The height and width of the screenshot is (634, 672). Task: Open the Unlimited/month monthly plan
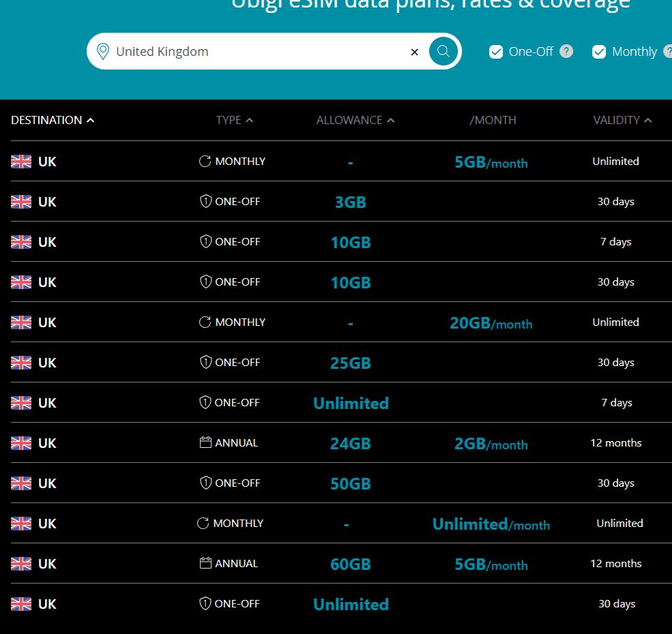pos(491,524)
